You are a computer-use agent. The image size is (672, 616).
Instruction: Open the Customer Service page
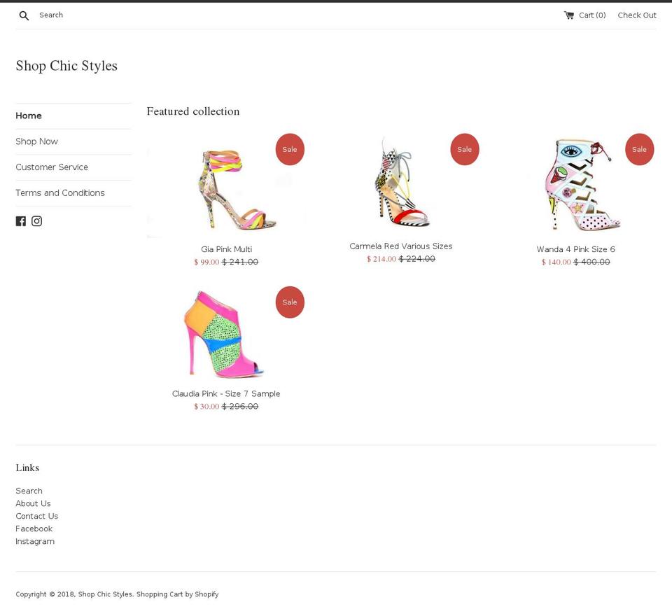coord(52,167)
